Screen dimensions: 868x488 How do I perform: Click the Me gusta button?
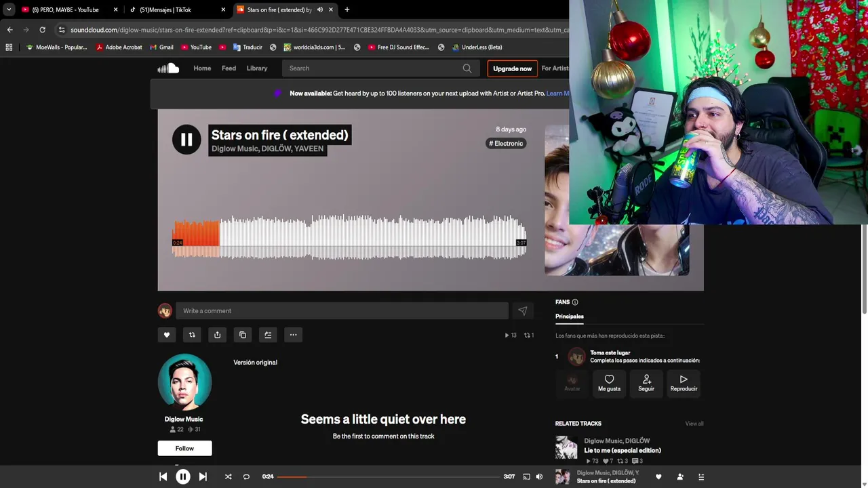point(609,383)
